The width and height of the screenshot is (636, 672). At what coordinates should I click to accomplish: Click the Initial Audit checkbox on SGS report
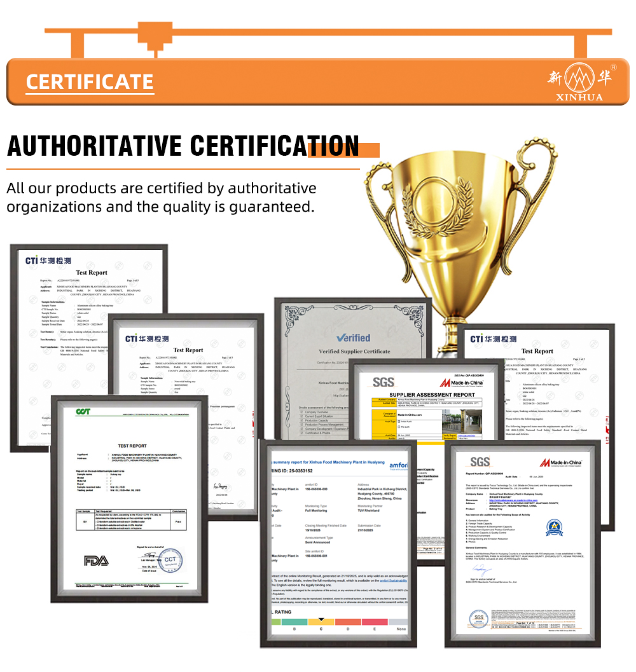[399, 422]
